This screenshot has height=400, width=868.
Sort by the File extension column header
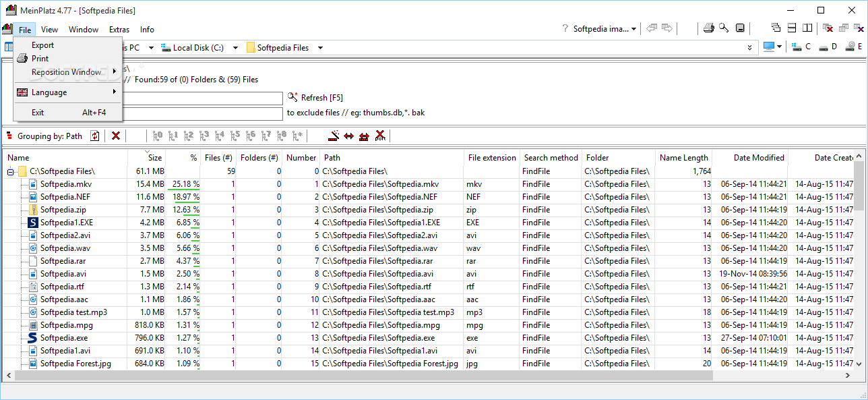tap(492, 157)
